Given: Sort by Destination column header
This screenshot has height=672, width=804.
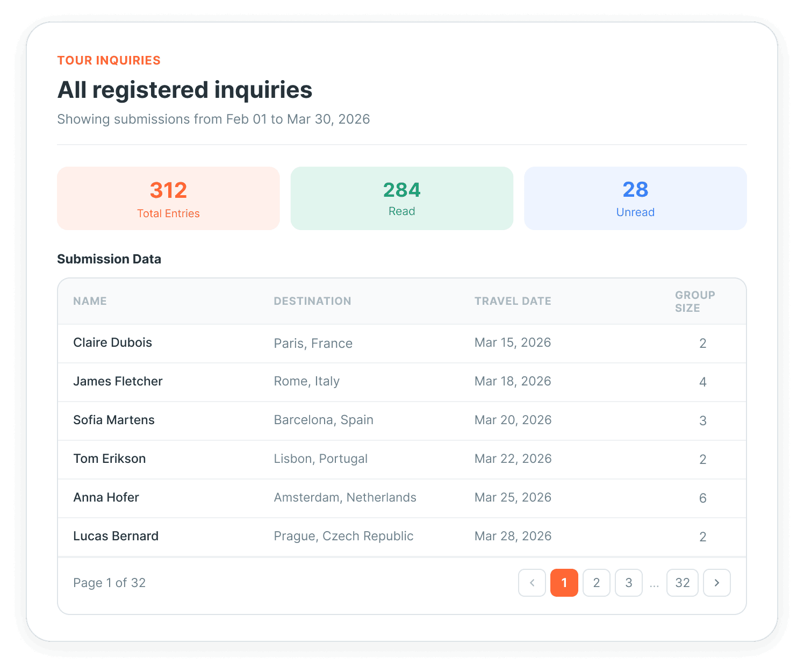Looking at the screenshot, I should (x=312, y=301).
